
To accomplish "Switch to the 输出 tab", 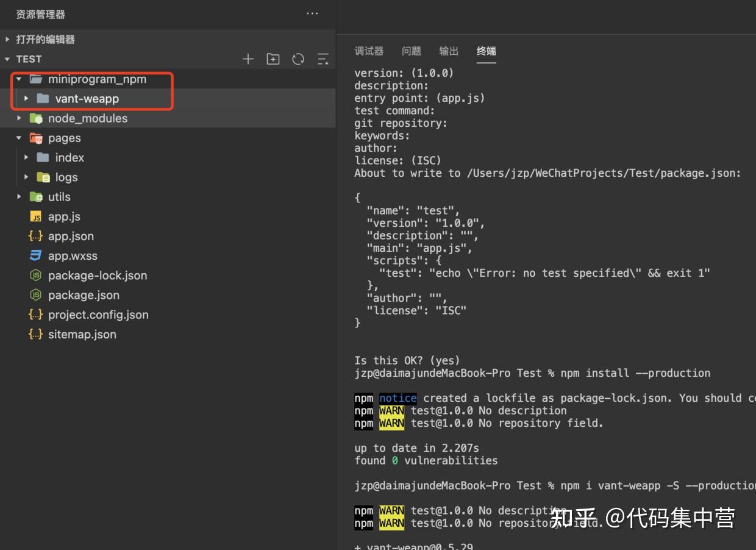I will 448,51.
